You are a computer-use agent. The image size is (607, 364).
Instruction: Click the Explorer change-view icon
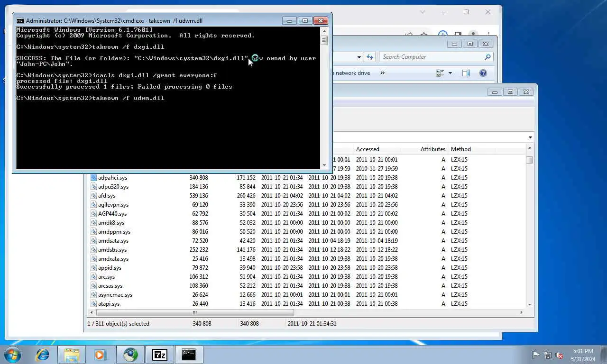(x=440, y=73)
